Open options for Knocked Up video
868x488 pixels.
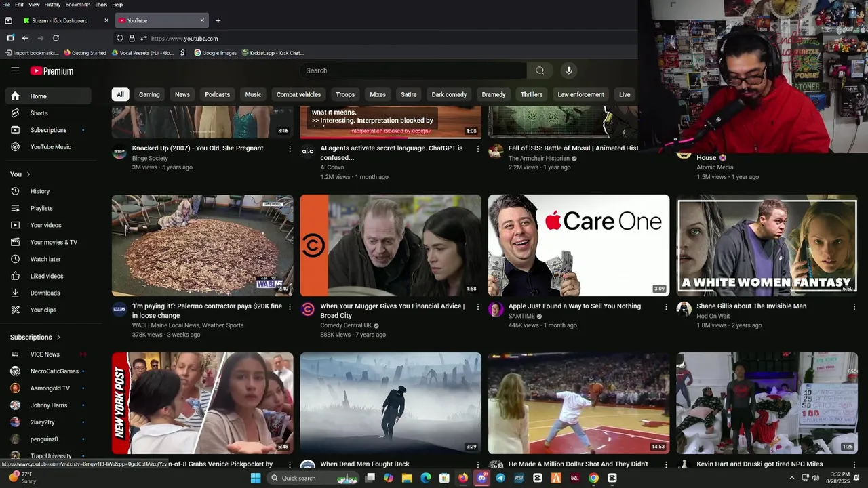290,148
